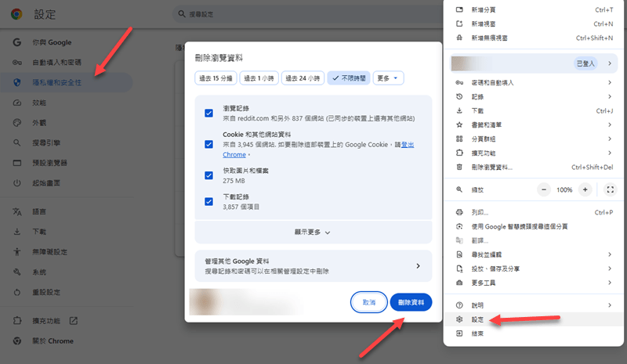Click the shield icon for 隱私權和安全性
The width and height of the screenshot is (627, 364).
[x=16, y=82]
